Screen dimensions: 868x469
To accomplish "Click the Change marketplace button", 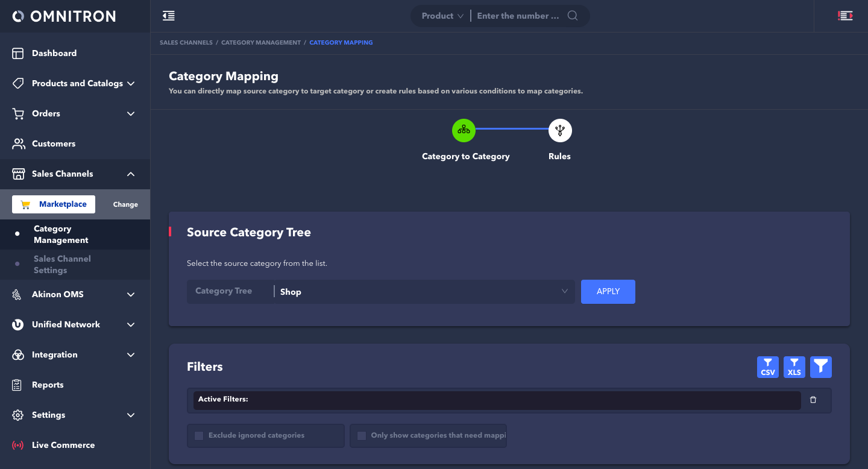I will pyautogui.click(x=125, y=204).
